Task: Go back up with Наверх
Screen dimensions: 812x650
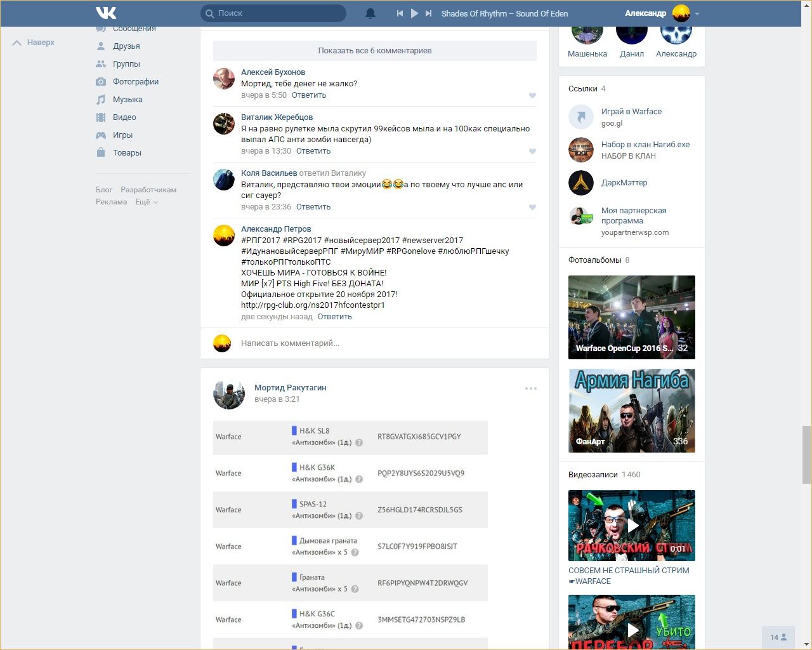Action: [34, 43]
